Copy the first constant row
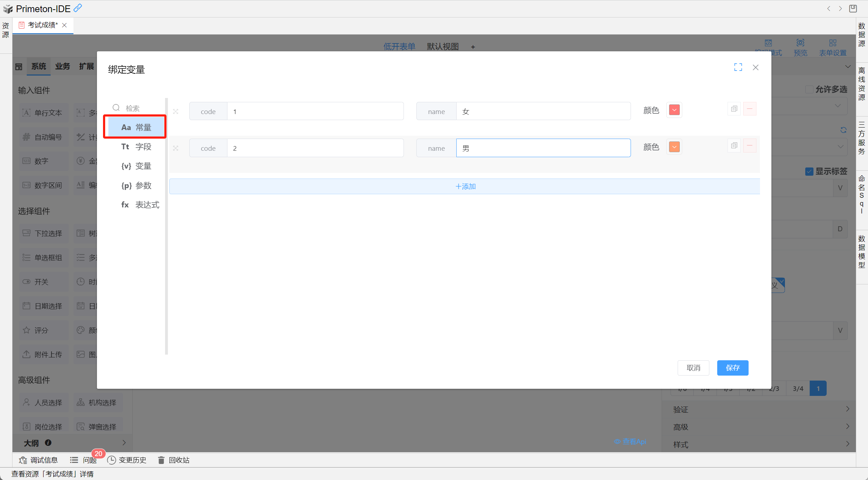Viewport: 868px width, 480px height. (x=734, y=109)
